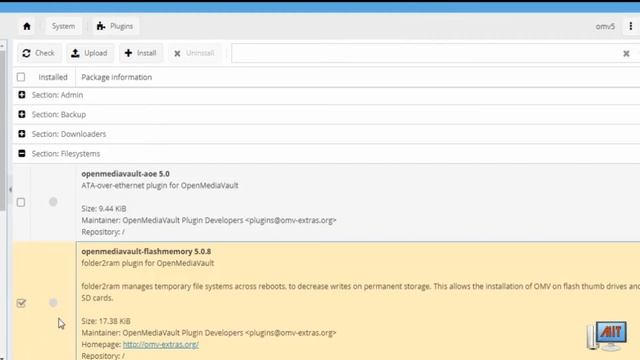Open the omv-extras.org homepage link
The width and height of the screenshot is (640, 360).
point(161,344)
